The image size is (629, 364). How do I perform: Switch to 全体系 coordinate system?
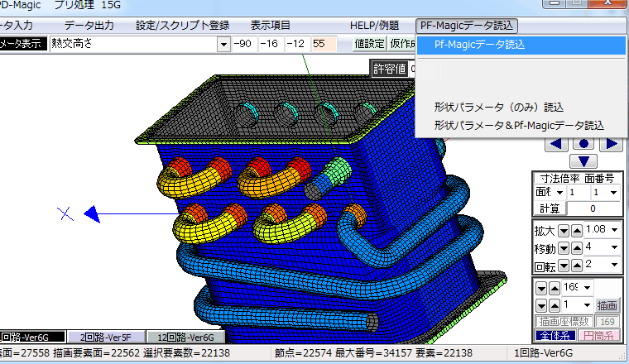[x=555, y=336]
